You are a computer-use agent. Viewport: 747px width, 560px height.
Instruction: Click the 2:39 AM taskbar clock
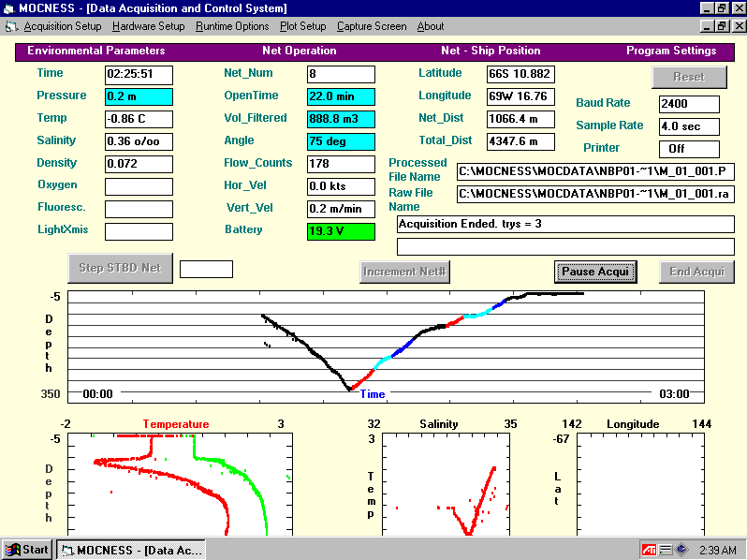point(717,550)
